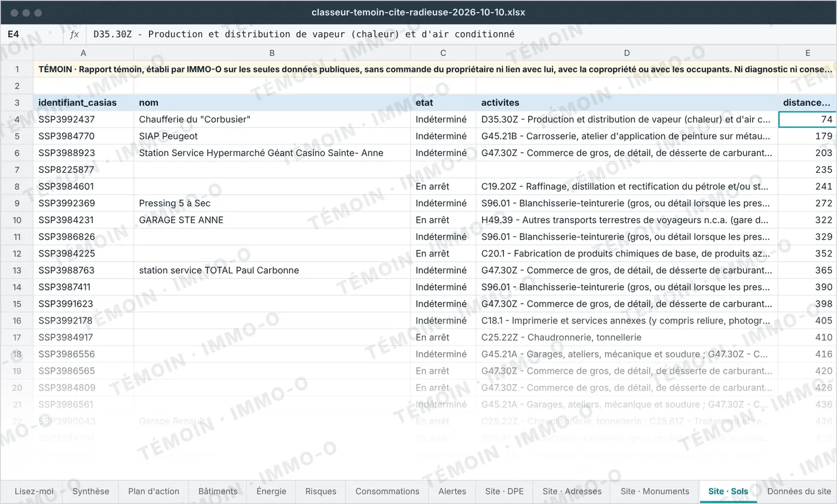View the Alertes tab
837x504 pixels.
pos(452,491)
